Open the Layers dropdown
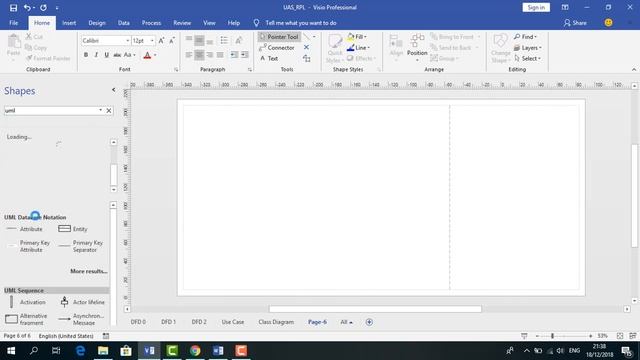 click(527, 48)
